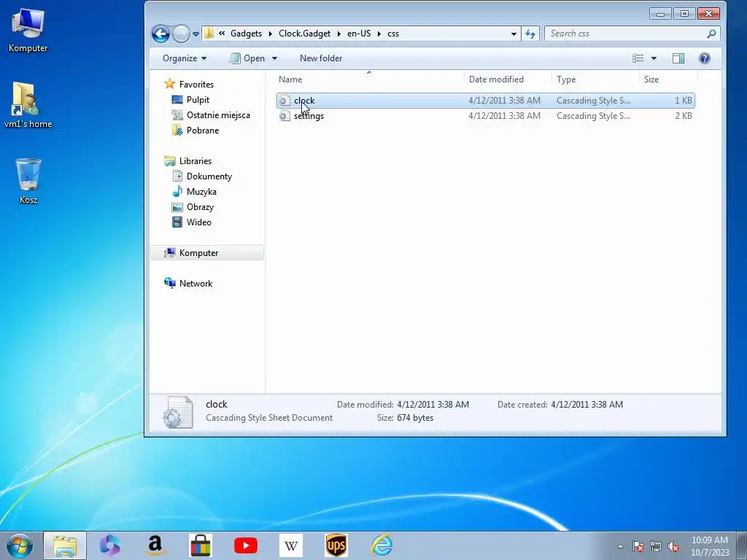Expand the Open button dropdown arrow
747x560 pixels.
tap(274, 58)
